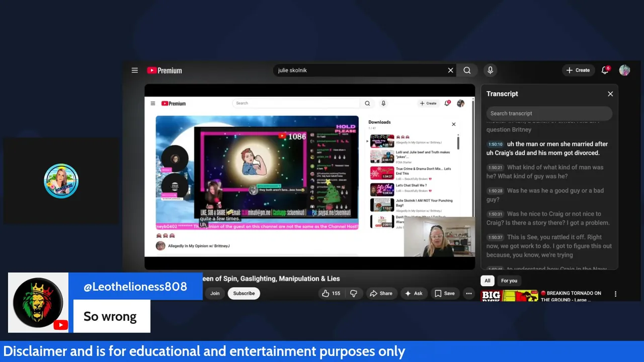Open more actions three-dot menu
Screen dimensions: 644x362
point(469,294)
